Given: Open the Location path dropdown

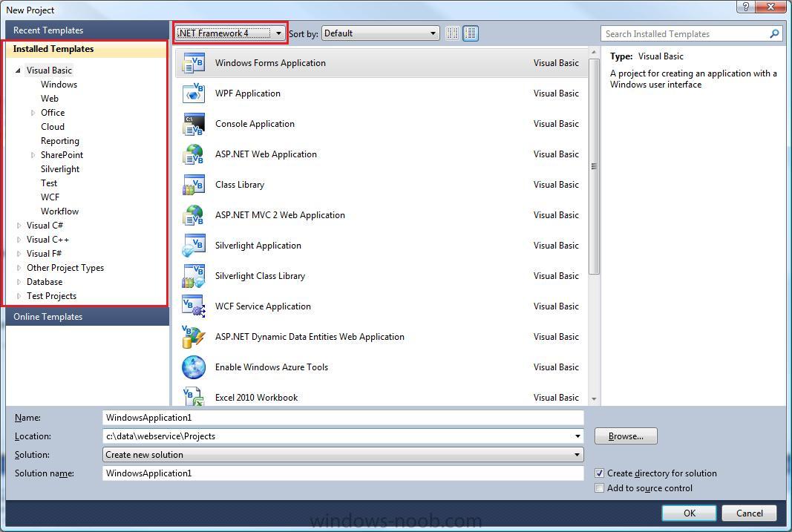Looking at the screenshot, I should (577, 436).
